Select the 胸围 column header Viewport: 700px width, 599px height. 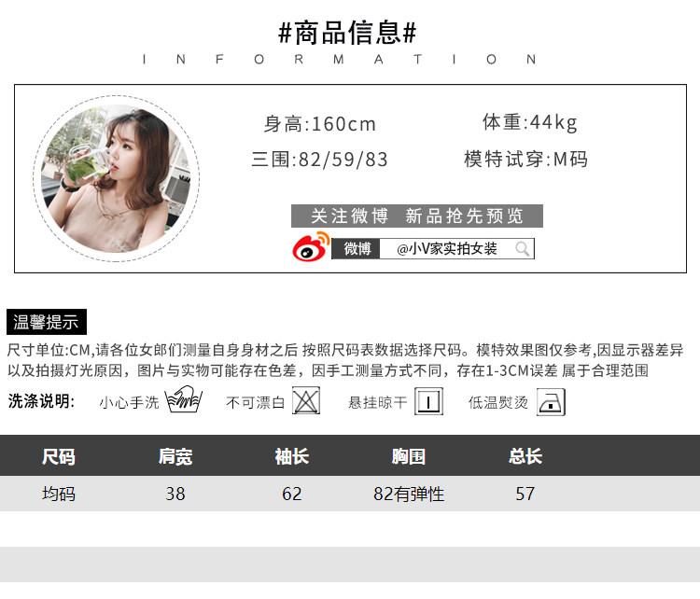click(409, 456)
